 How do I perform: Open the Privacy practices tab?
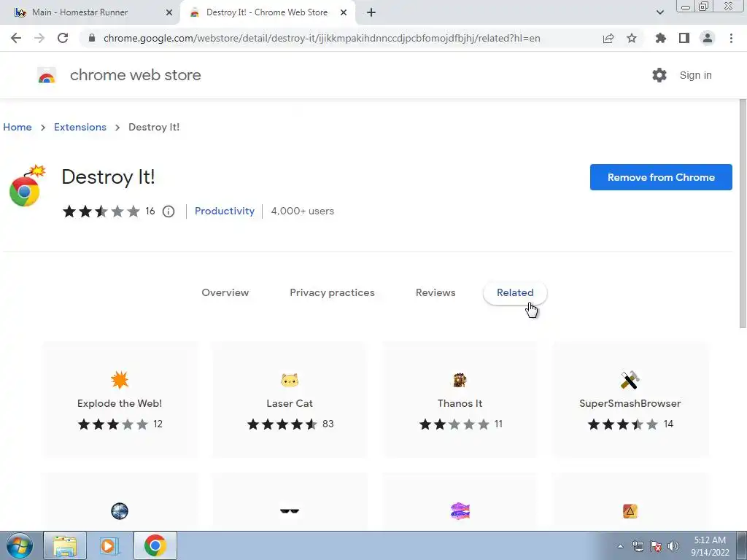[332, 292]
